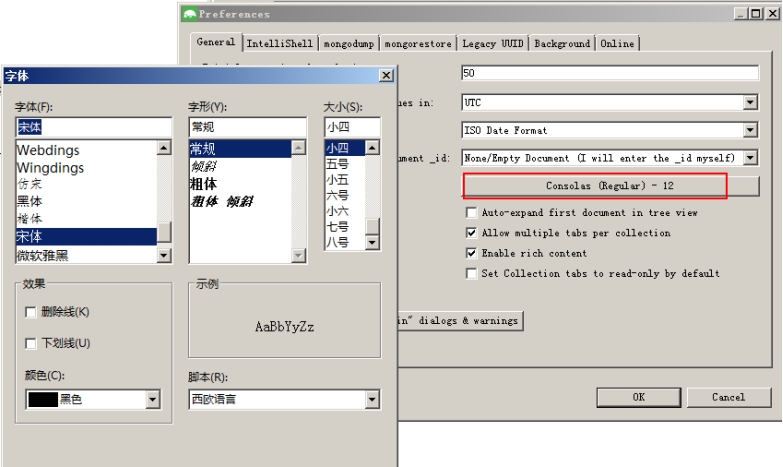Click the font name field showing 宋体
783x467 pixels.
tap(93, 127)
